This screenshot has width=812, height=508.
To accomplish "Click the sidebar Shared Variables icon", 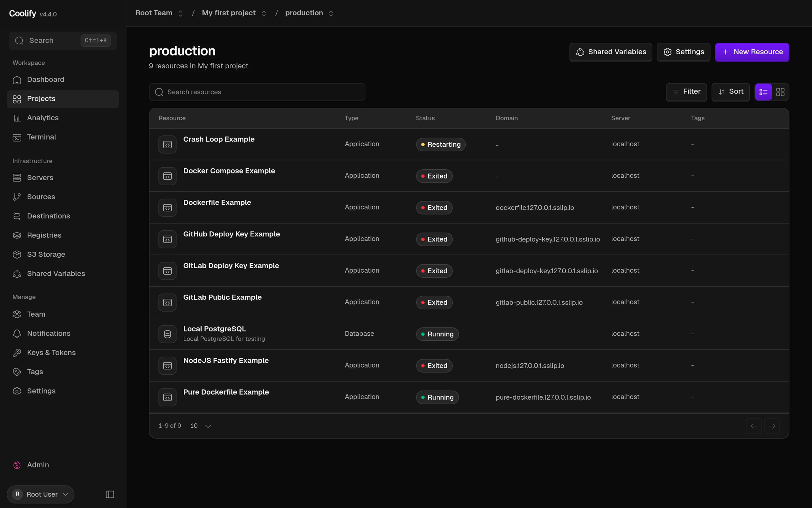I will pos(17,274).
